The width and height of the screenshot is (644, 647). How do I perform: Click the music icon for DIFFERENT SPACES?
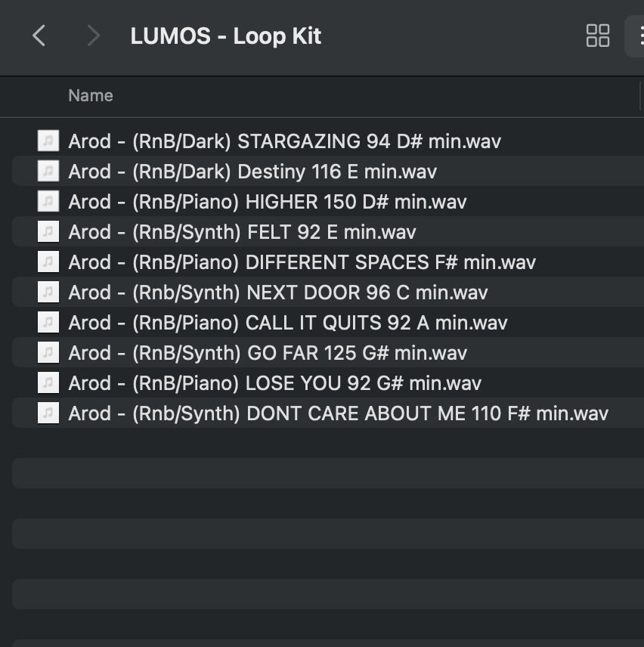(48, 262)
